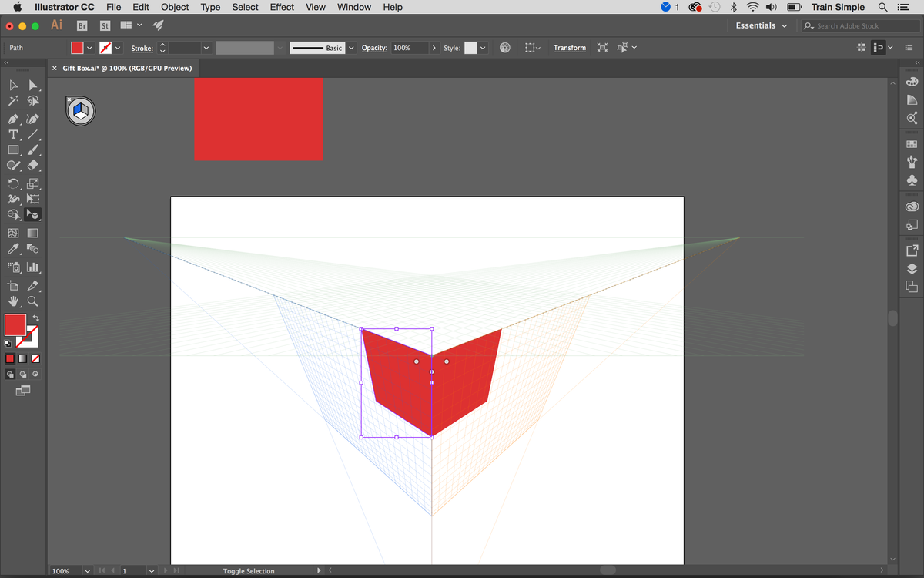924x578 pixels.
Task: Set the fill to None using the toolbar swatch
Action: [35, 359]
